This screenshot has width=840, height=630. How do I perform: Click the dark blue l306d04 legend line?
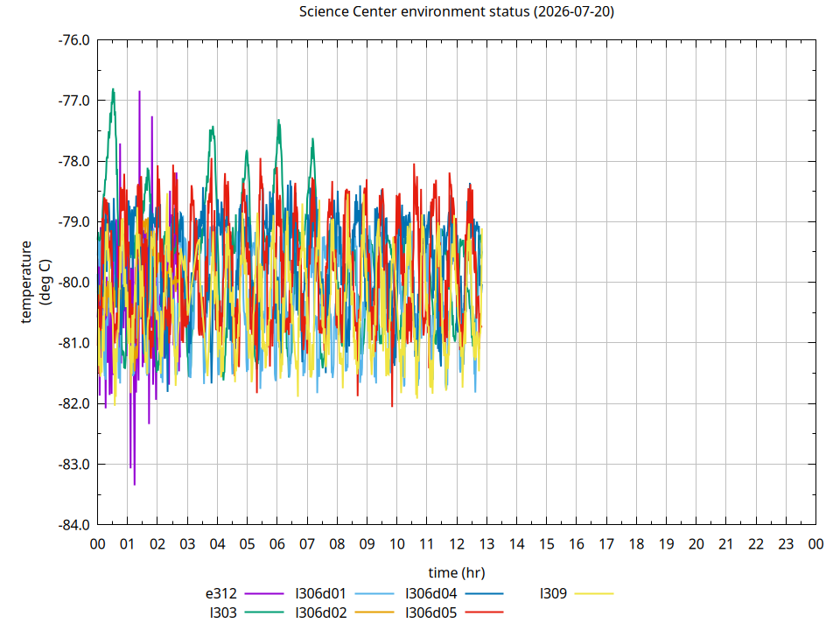tap(484, 593)
